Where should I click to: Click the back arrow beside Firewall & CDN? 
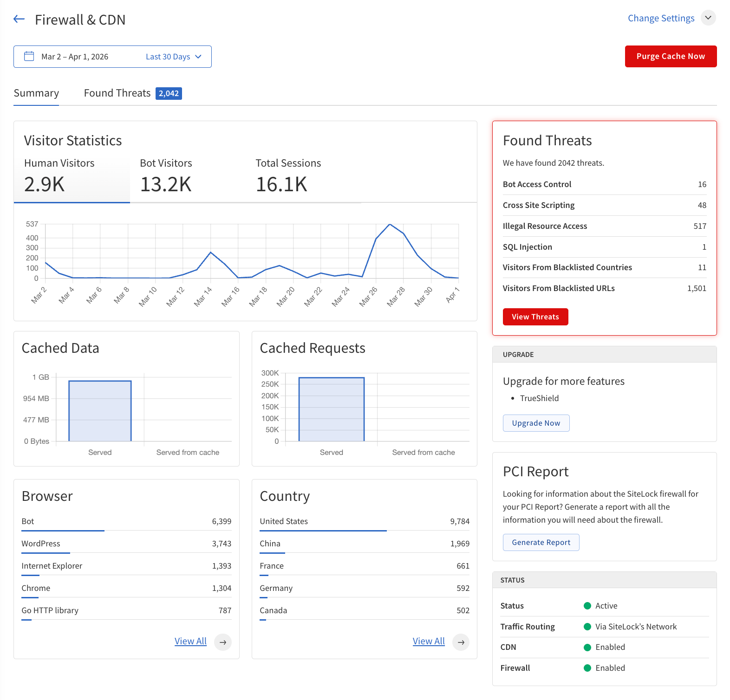19,19
